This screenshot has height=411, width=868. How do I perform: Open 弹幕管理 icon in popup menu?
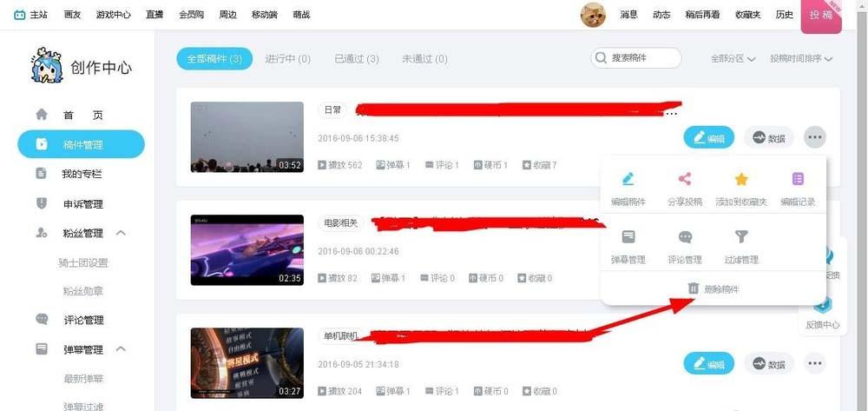point(628,237)
